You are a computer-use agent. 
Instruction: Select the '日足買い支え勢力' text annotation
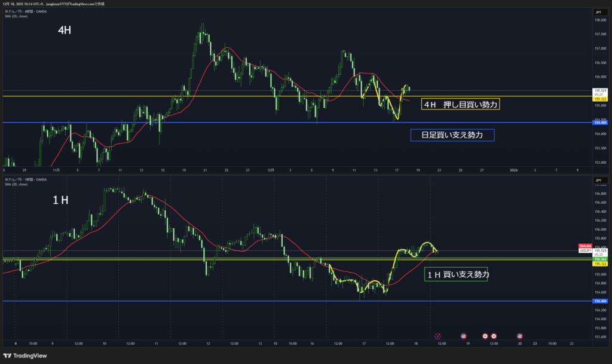pos(455,136)
